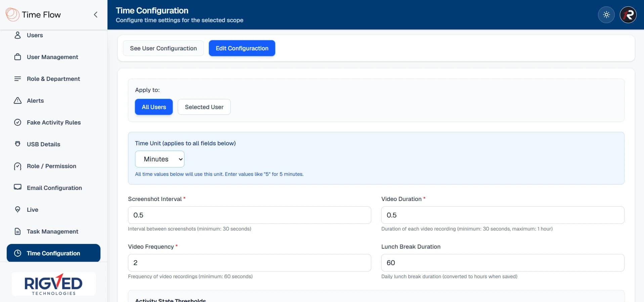Click the Fake Activity Rules check icon

pos(18,122)
